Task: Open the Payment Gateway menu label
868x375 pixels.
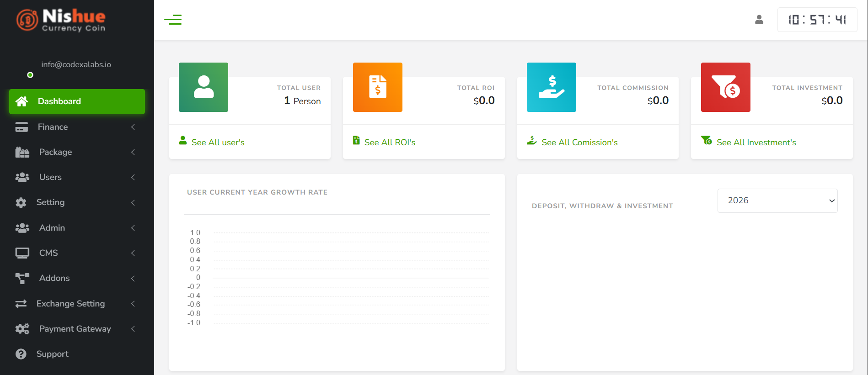Action: click(75, 329)
